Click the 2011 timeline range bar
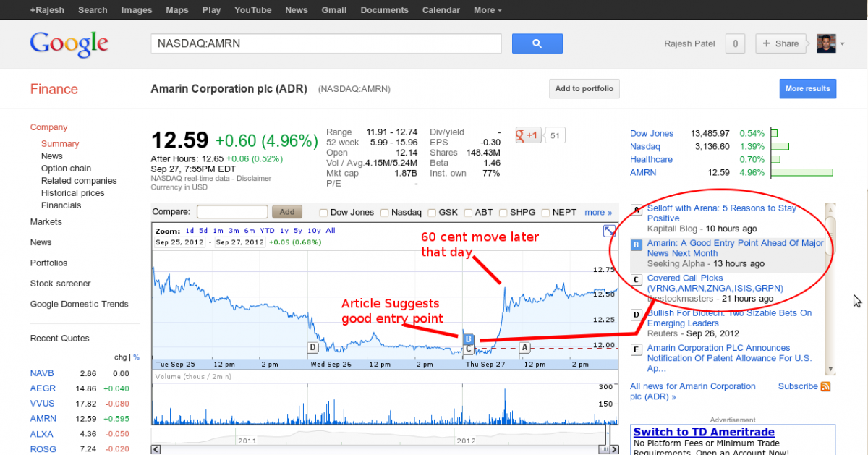 247,440
